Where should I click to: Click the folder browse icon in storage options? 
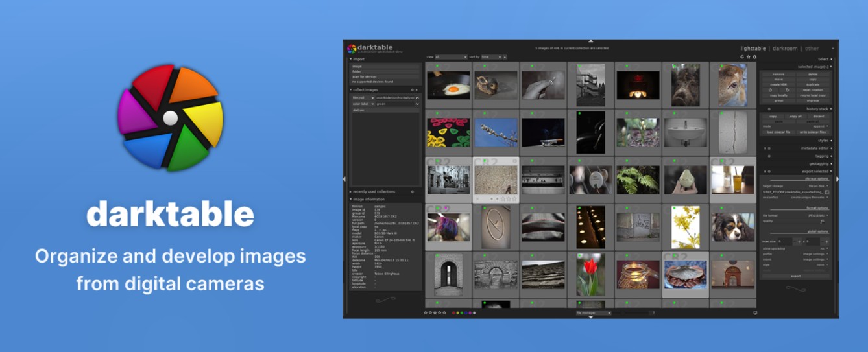pyautogui.click(x=827, y=192)
